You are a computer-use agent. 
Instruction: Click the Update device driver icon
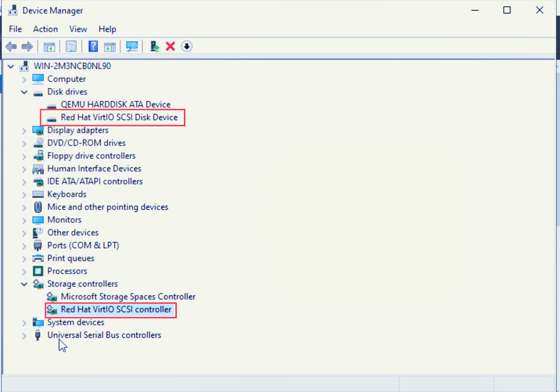(x=154, y=47)
